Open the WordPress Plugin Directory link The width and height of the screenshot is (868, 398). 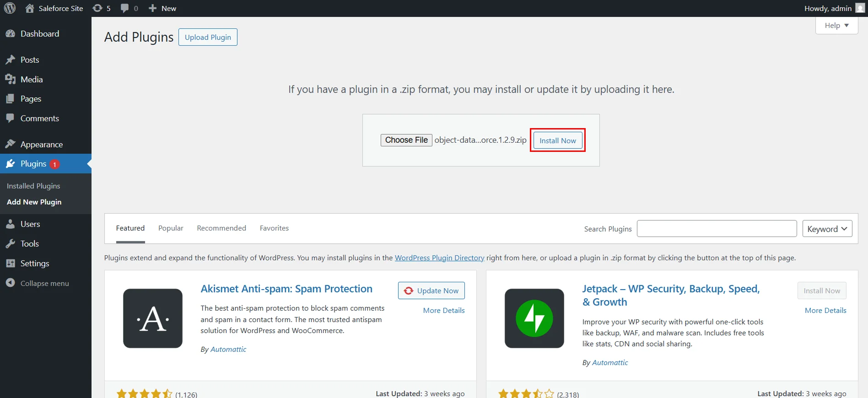pos(439,258)
